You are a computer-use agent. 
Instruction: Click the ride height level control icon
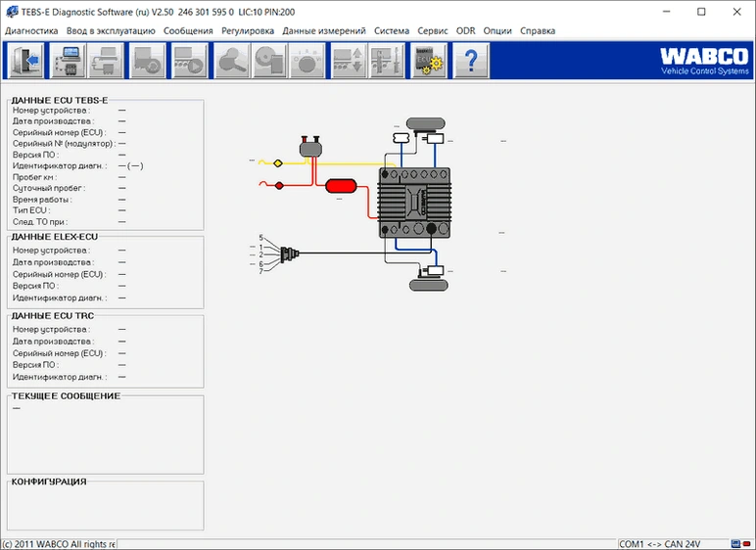point(386,61)
